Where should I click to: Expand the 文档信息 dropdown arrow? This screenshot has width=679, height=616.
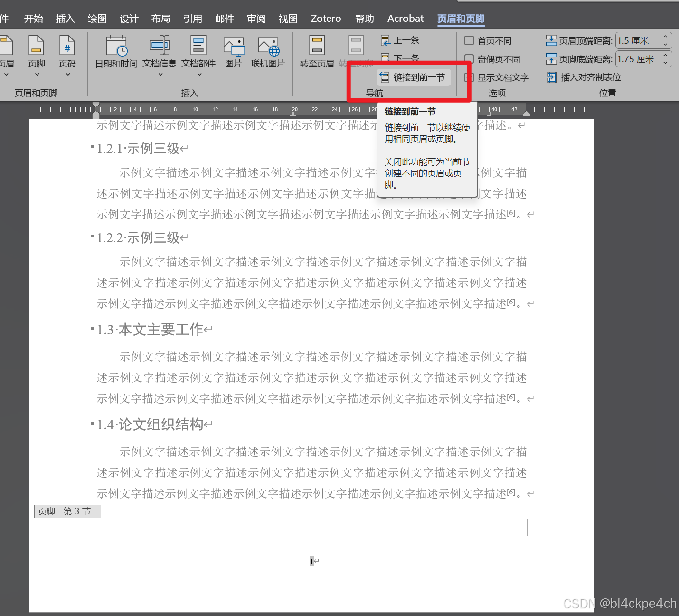(x=160, y=74)
